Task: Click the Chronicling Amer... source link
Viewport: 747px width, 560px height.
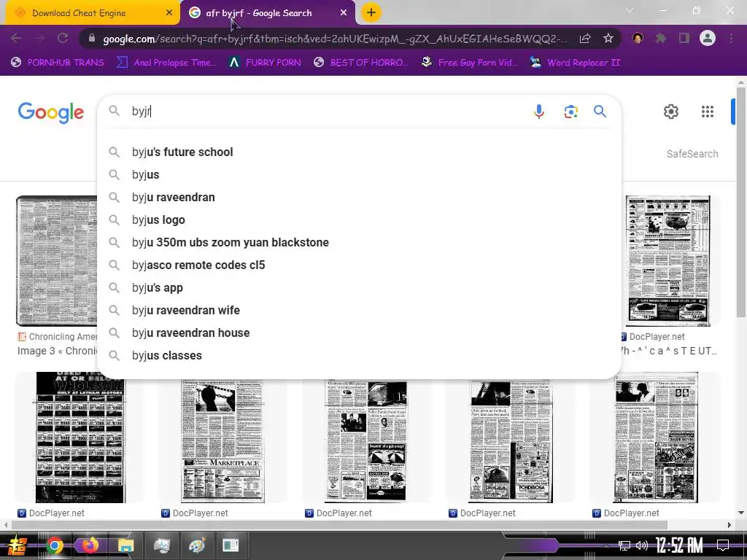Action: point(58,337)
